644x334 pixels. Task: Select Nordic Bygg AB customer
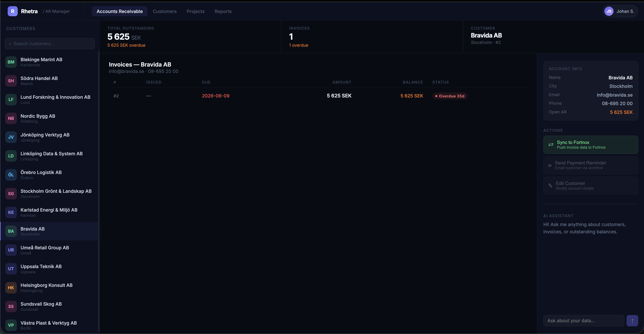49,118
